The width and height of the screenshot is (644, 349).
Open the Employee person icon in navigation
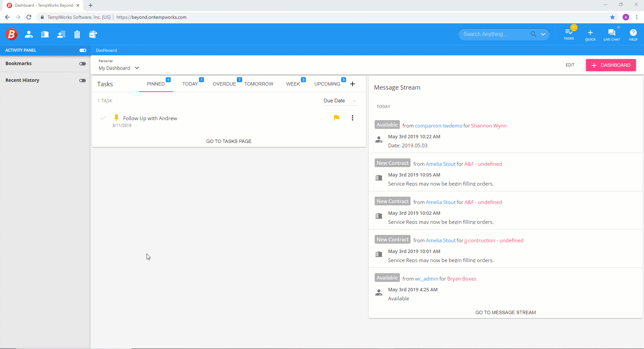point(29,34)
